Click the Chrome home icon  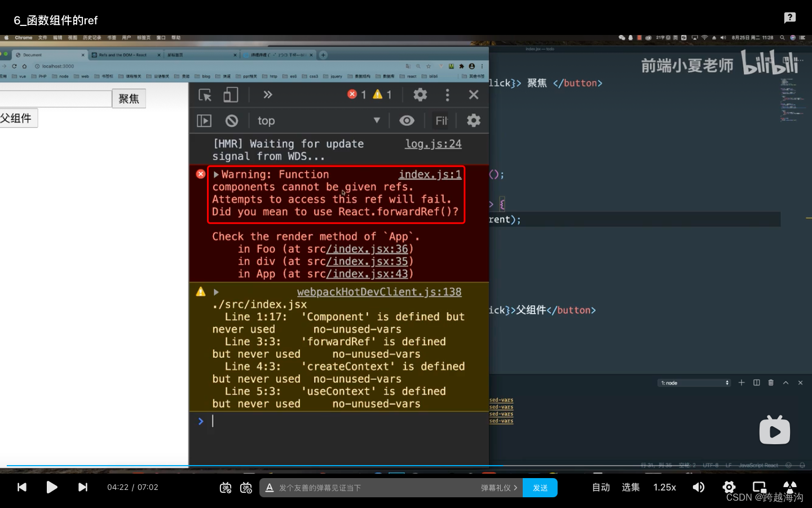[24, 66]
